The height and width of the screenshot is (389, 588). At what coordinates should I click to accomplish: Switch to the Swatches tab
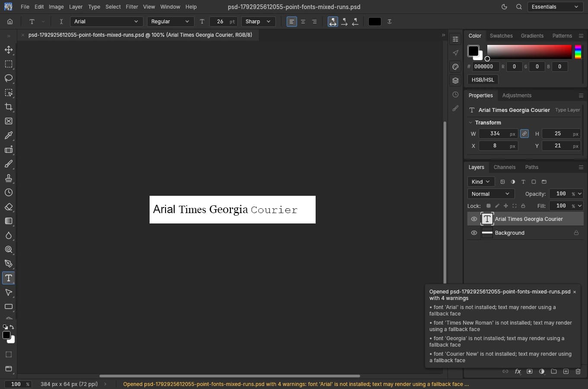[x=501, y=36]
